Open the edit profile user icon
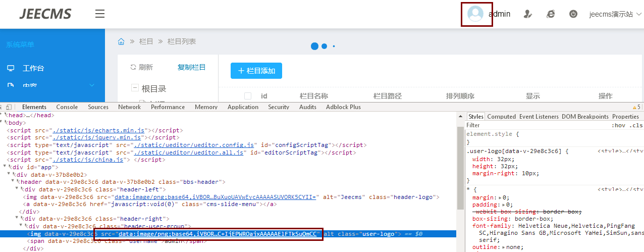This screenshot has height=252, width=644. point(528,14)
